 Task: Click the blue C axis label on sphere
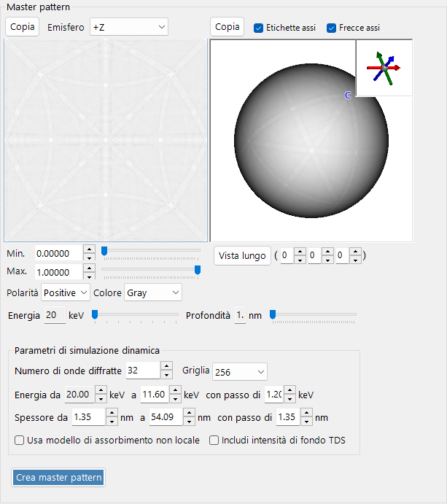[347, 96]
